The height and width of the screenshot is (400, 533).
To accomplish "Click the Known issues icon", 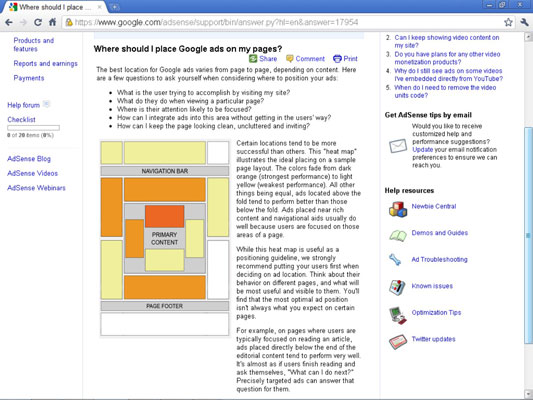I will point(397,287).
